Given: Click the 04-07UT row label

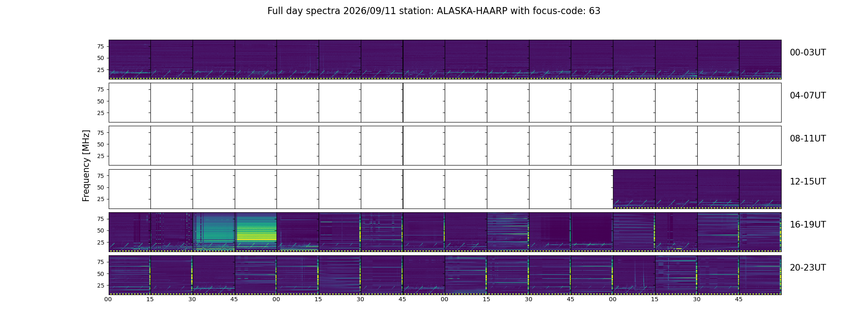Looking at the screenshot, I should point(808,96).
